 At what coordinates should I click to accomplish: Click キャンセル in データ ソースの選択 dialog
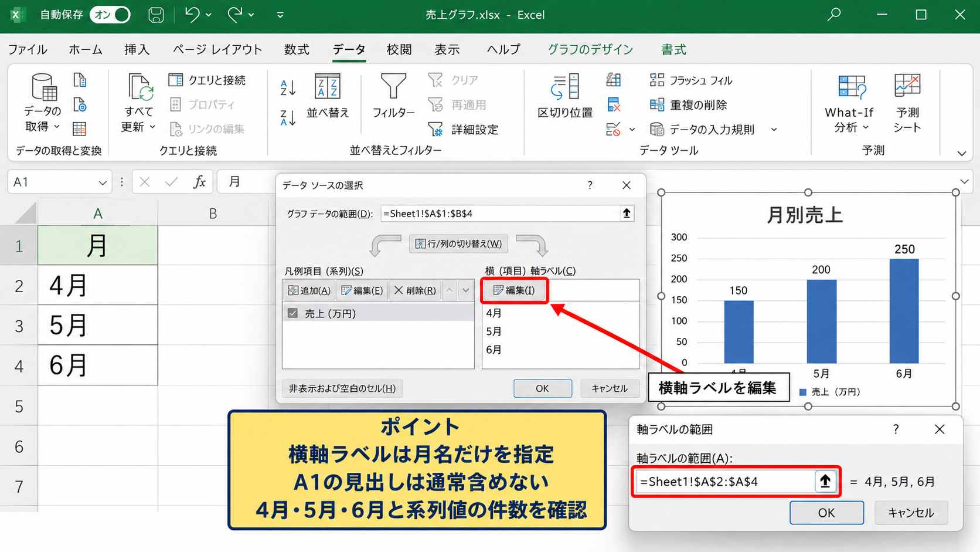coord(610,388)
